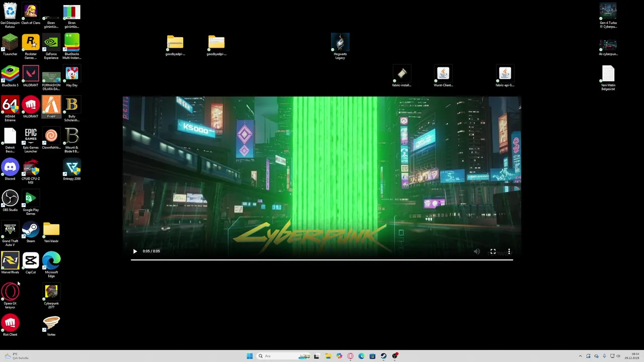
Task: Open Epic Games Launcher icon
Action: 31,140
